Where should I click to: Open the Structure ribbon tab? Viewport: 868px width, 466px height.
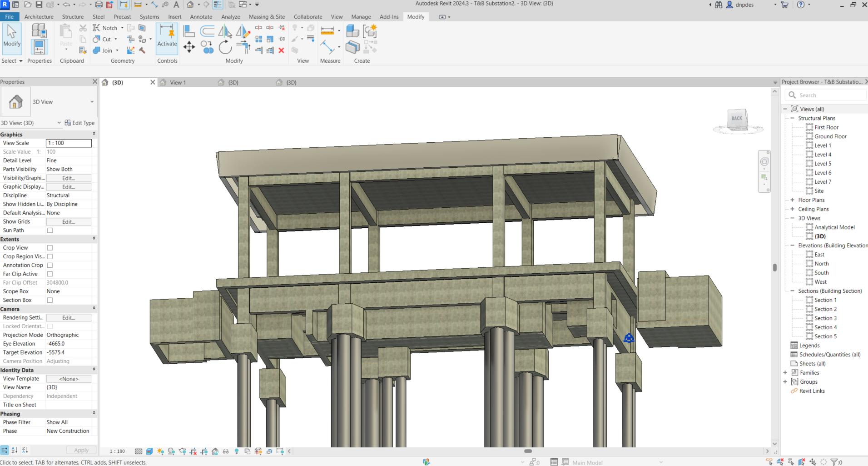click(x=73, y=17)
